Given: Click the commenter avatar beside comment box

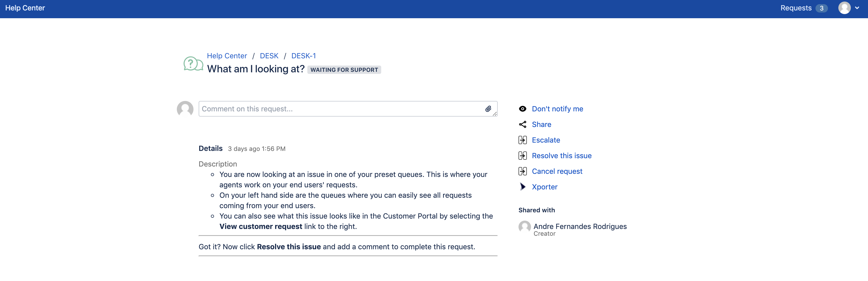Looking at the screenshot, I should [x=185, y=109].
